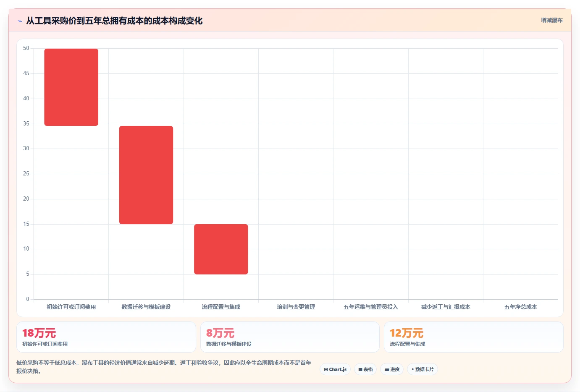The image size is (580, 392).
Task: Click x-axis label 数据迁移与模板建设
Action: (146, 307)
